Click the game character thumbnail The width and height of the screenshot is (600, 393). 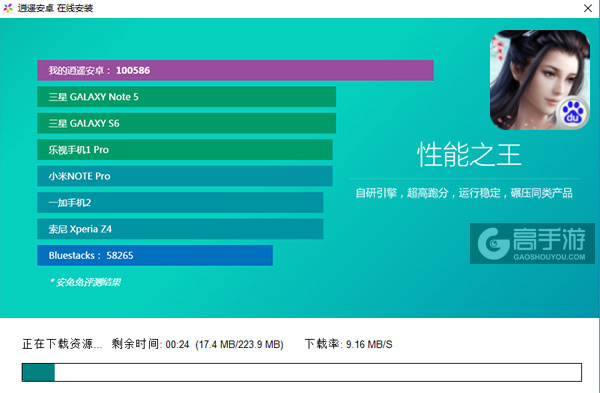pos(540,80)
